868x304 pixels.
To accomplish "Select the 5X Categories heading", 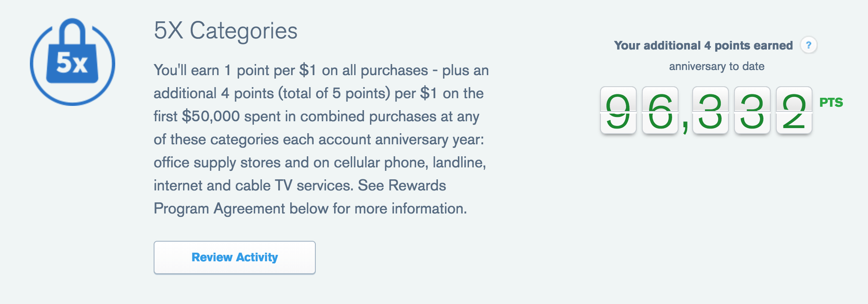I will (x=225, y=31).
